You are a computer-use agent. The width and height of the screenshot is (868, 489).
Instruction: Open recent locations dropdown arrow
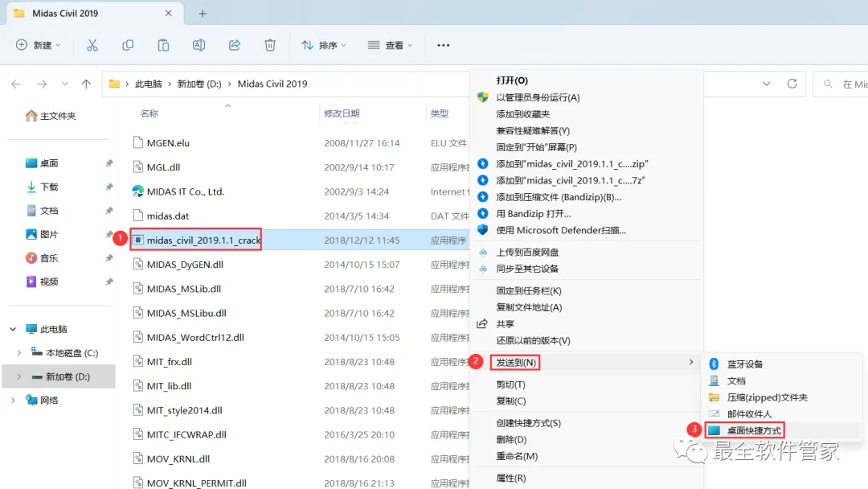[65, 84]
